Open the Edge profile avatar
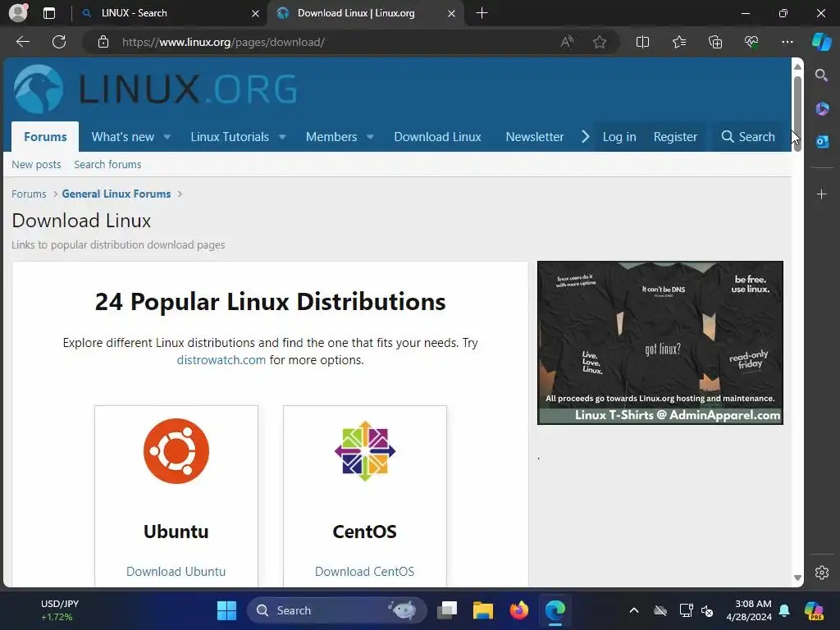This screenshot has height=630, width=840. pos(18,13)
